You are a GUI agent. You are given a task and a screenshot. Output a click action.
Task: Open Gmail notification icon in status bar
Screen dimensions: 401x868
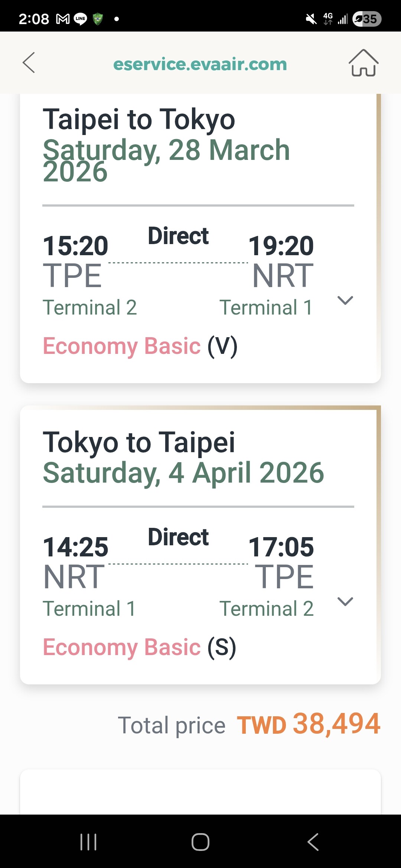click(63, 19)
